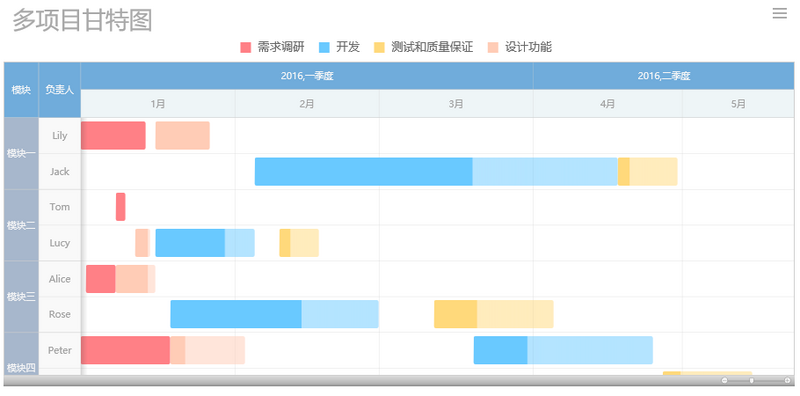Select the 2016,二季度 timeline header

pyautogui.click(x=664, y=76)
